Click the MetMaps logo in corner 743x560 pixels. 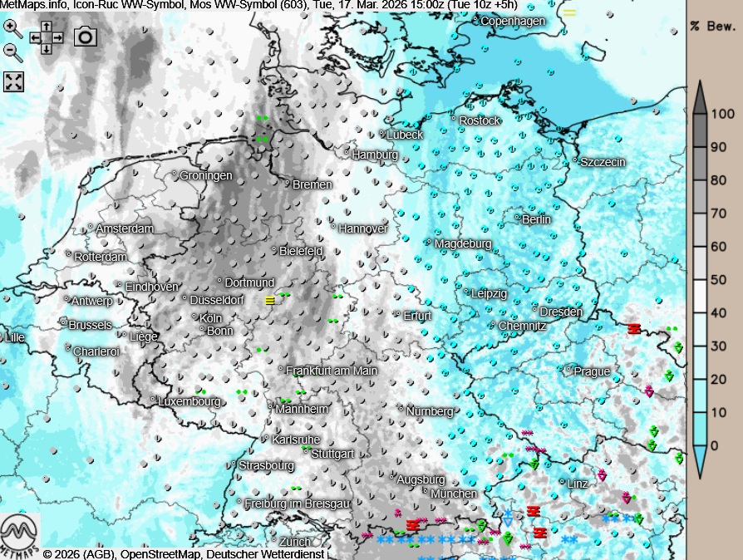click(x=19, y=536)
